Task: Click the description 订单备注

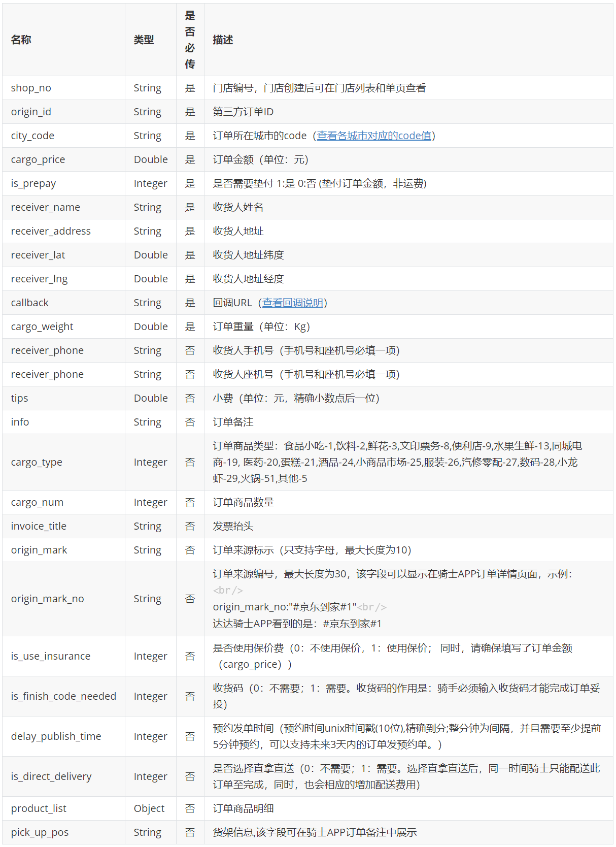Action: 233,422
